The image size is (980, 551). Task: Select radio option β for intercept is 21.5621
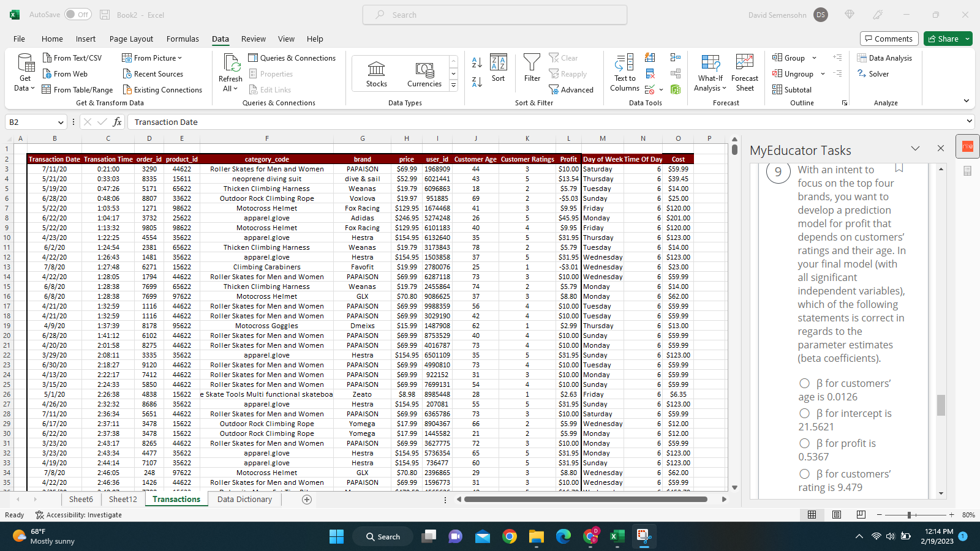(x=804, y=413)
